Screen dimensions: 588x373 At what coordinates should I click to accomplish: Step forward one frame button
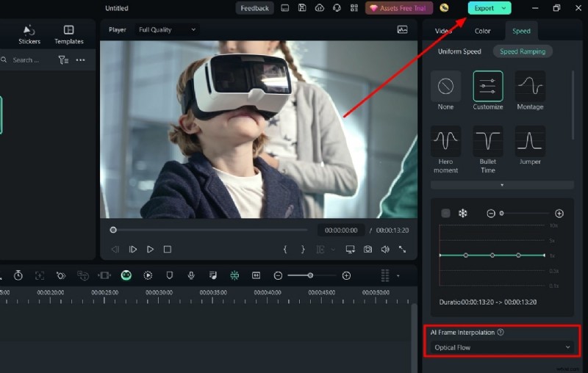[x=133, y=250]
